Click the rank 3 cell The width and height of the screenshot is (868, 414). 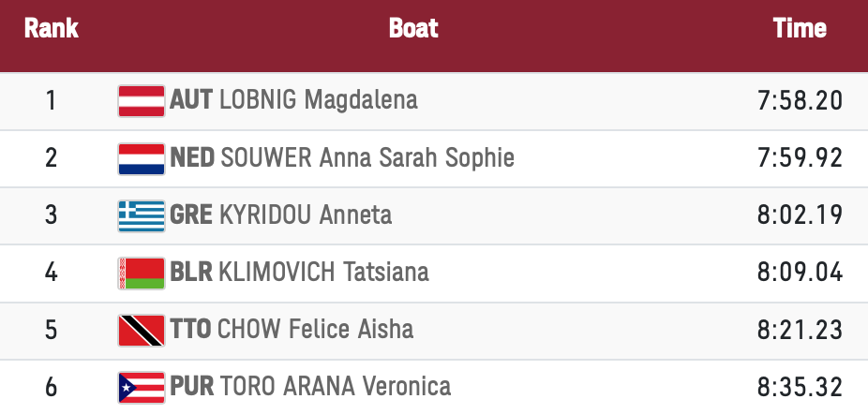[x=52, y=215]
